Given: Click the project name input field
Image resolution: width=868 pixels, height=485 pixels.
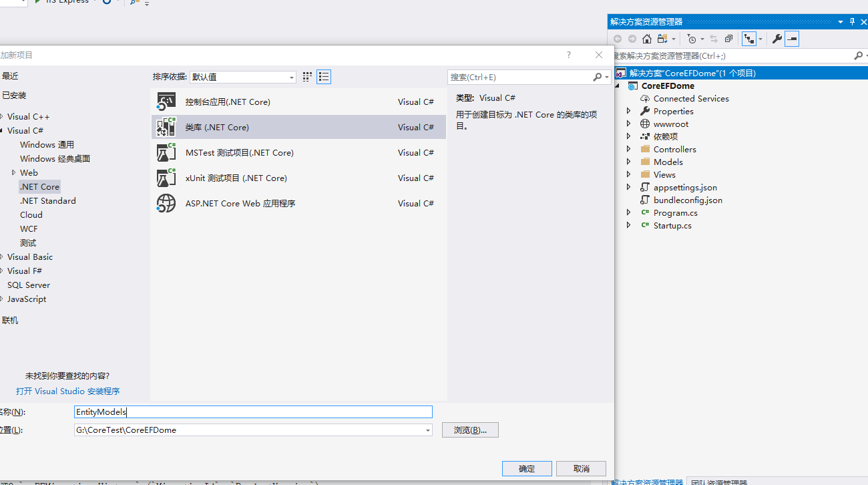Looking at the screenshot, I should (253, 412).
